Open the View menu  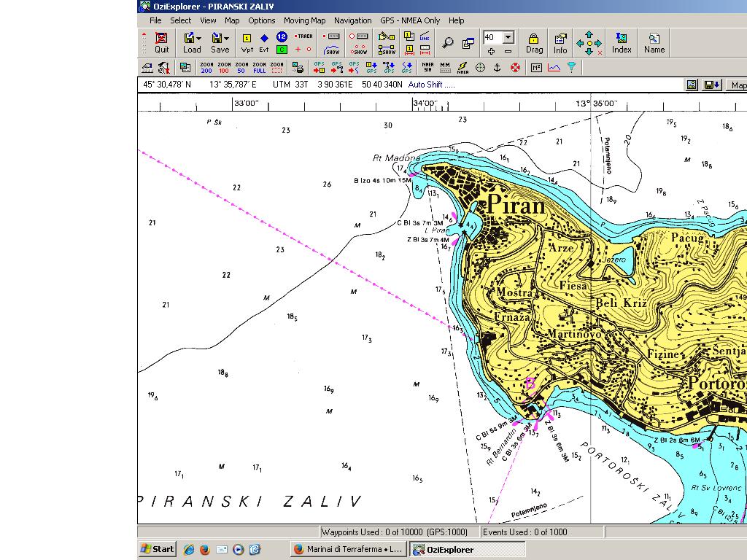tap(208, 20)
